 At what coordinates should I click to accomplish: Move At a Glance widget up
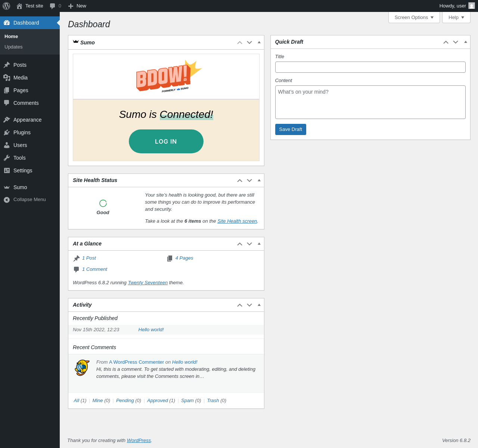click(240, 244)
